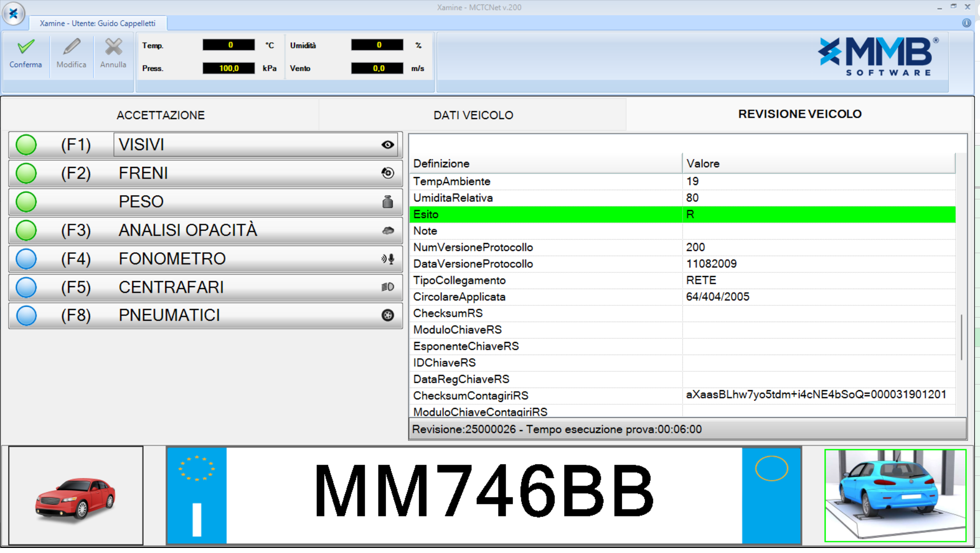Click the brake disc icon in FRENI row
Screen dimensions: 980x553
click(387, 173)
